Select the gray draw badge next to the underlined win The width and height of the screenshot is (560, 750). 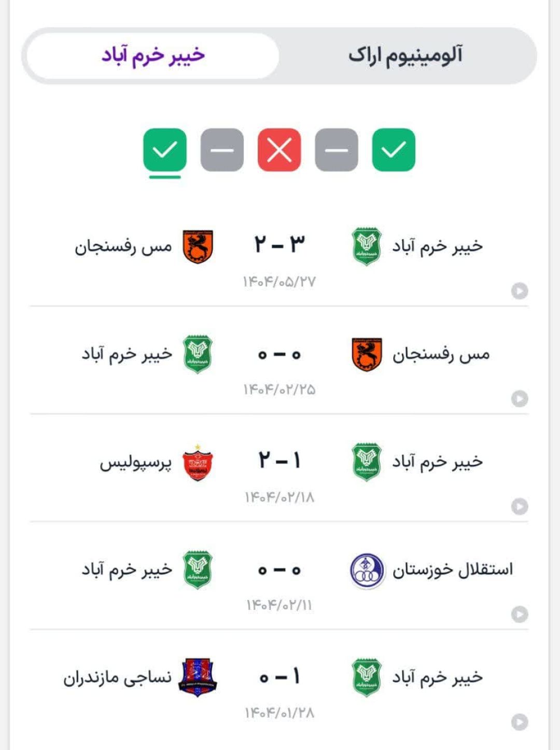222,150
